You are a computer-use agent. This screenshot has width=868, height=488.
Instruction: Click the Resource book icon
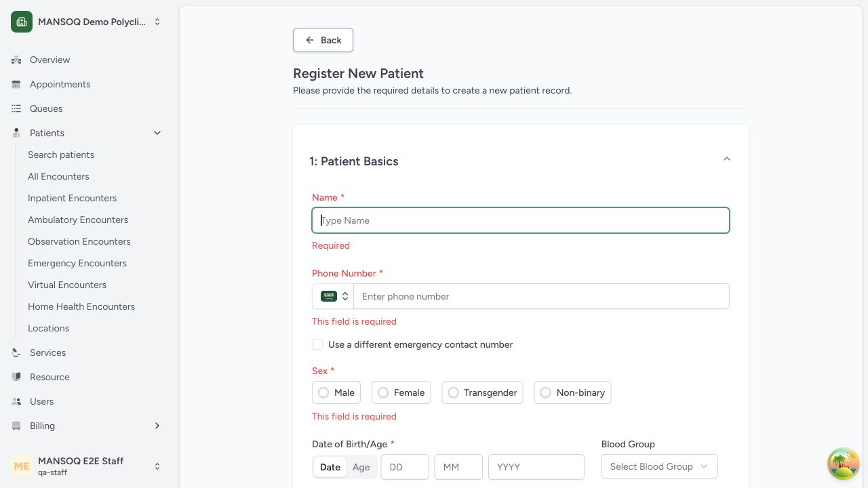click(16, 377)
